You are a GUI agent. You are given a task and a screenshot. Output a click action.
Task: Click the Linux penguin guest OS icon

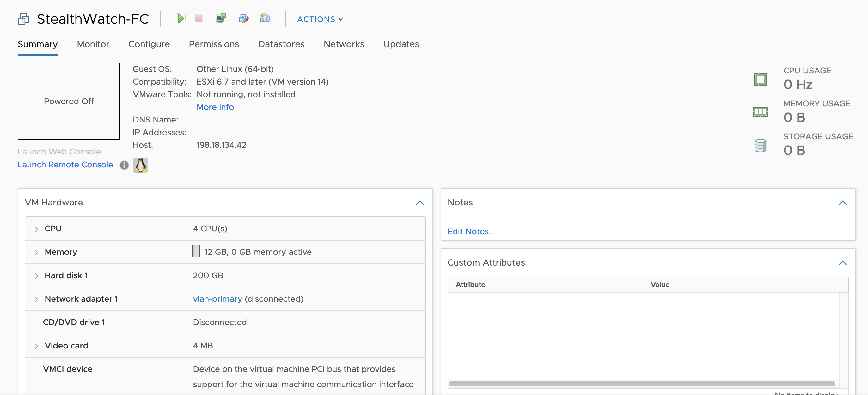click(x=140, y=165)
